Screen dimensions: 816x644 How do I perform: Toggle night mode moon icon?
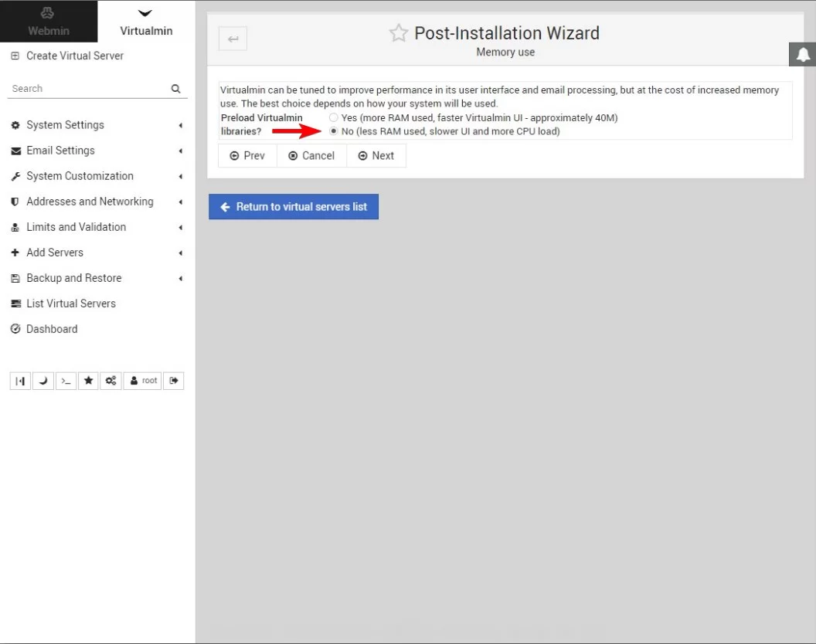43,381
